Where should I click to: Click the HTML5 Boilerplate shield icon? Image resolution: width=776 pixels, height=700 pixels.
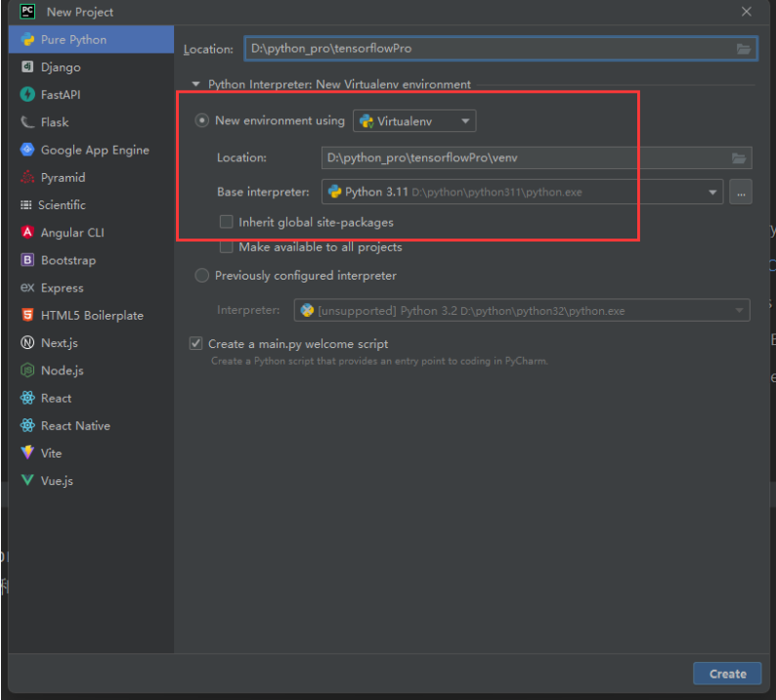point(27,315)
